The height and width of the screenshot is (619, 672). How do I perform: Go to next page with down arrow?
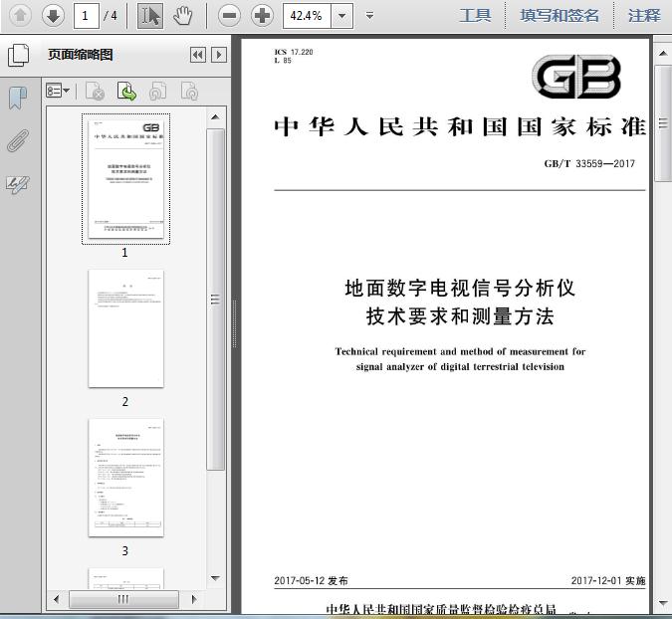point(53,15)
